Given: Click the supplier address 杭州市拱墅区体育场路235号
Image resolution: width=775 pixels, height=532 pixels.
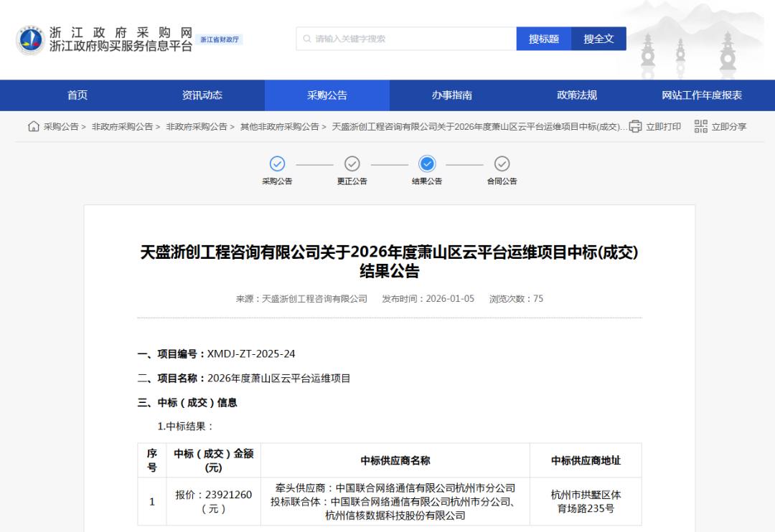Looking at the screenshot, I should coord(586,501).
